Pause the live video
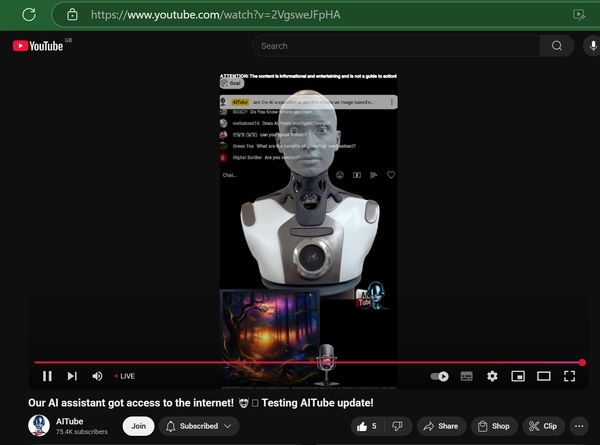 [x=47, y=376]
